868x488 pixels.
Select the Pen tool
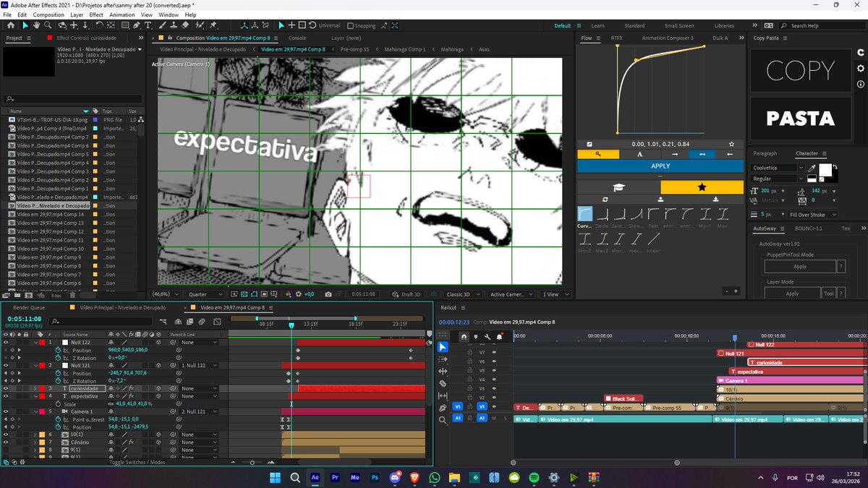[137, 25]
